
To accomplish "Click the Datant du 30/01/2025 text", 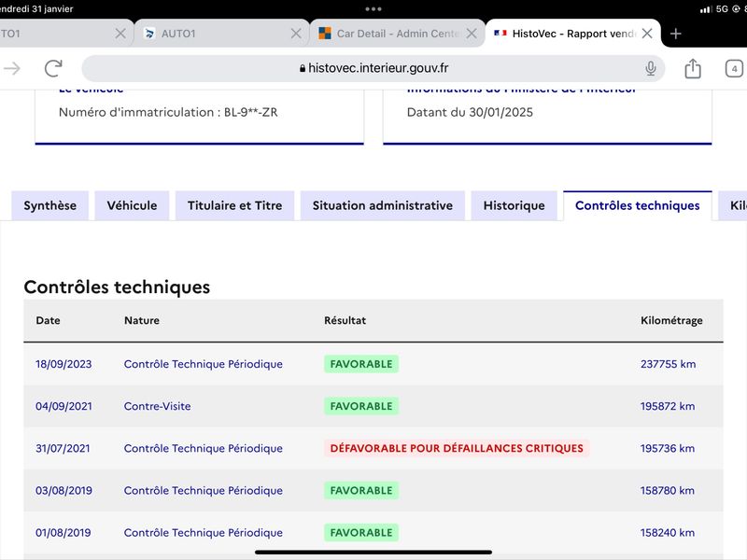I will [x=470, y=112].
